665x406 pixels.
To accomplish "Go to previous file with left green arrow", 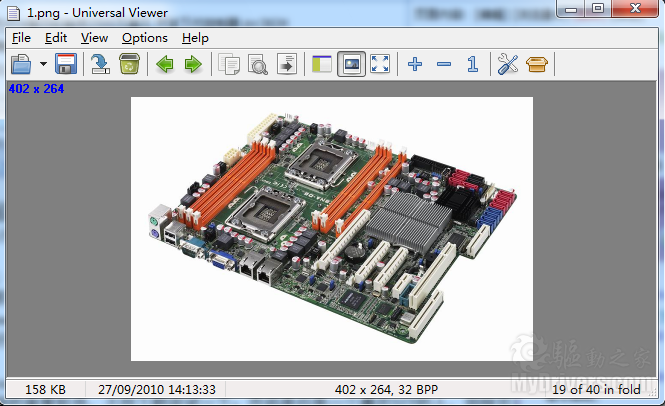I will click(165, 65).
